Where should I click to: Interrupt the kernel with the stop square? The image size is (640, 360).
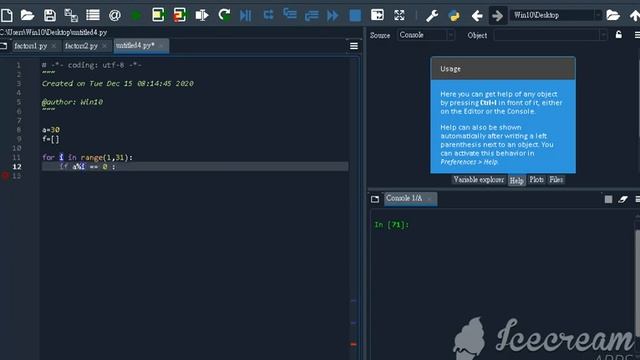pos(608,199)
